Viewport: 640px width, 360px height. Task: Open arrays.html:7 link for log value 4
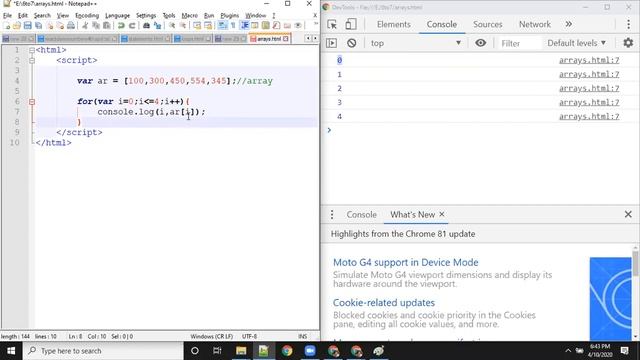point(589,116)
